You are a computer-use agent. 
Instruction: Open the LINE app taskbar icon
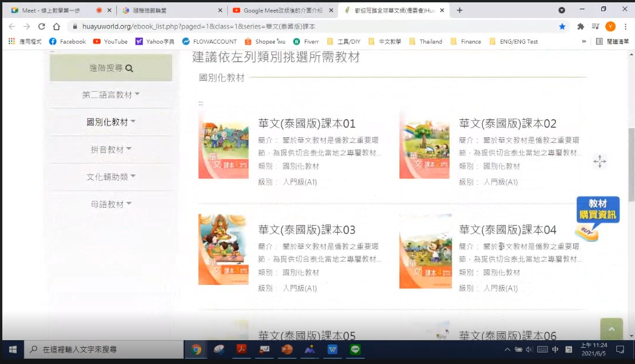pyautogui.click(x=355, y=349)
